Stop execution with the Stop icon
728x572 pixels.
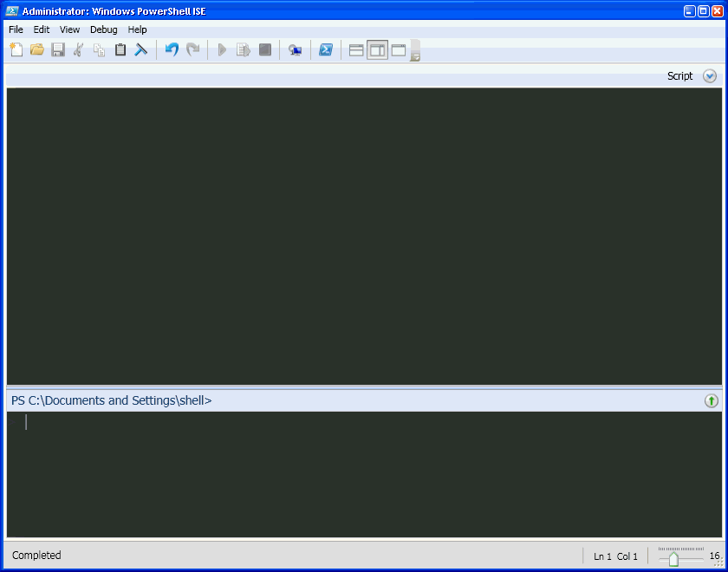(264, 49)
